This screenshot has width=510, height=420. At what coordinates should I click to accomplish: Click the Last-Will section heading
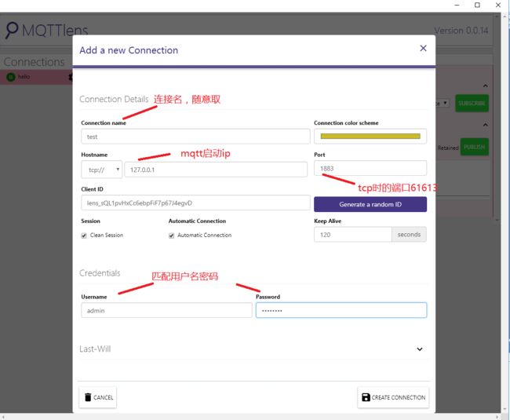pos(95,349)
